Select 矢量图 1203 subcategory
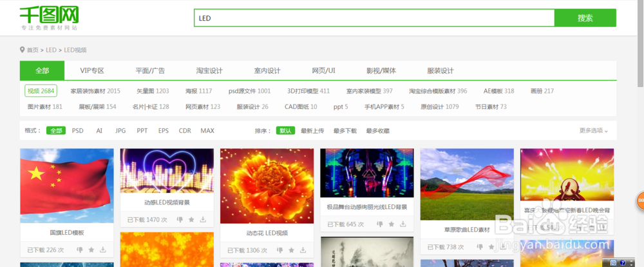Screen dimensions: 644x267 (x=153, y=91)
